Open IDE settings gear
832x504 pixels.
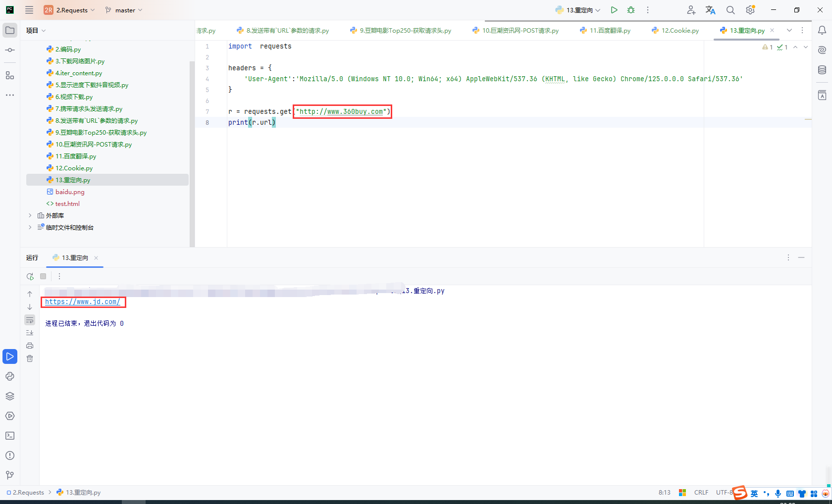750,10
